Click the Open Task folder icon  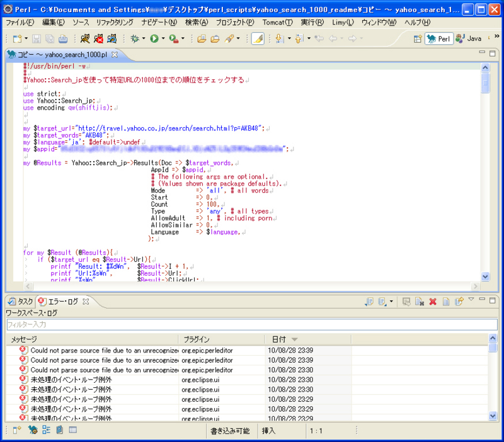tap(215, 39)
